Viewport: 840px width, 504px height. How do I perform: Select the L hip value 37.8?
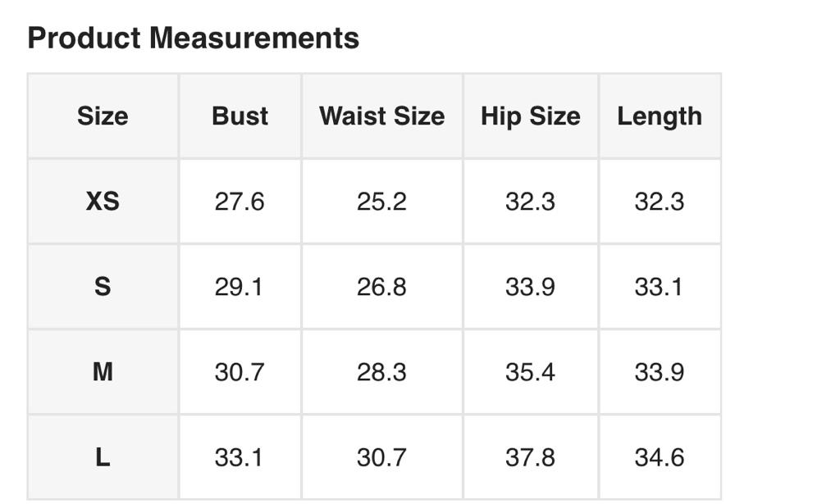[530, 457]
